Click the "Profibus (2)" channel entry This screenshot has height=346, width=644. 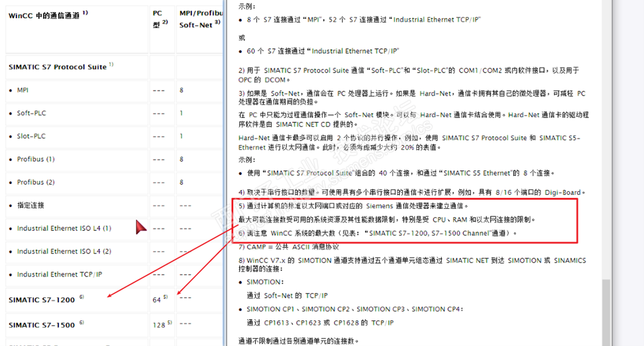coord(36,182)
